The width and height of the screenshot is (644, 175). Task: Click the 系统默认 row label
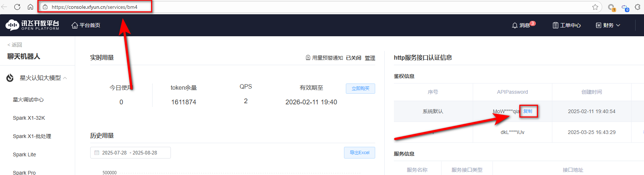point(433,111)
